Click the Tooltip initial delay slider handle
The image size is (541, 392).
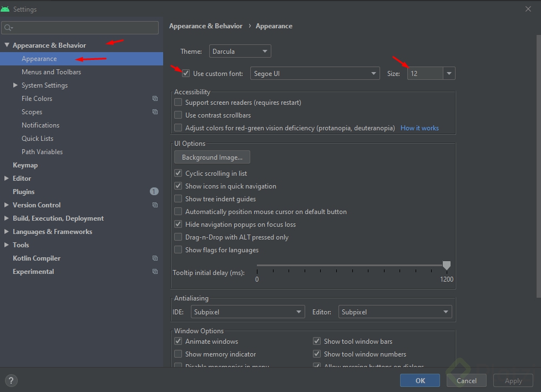[x=447, y=266]
